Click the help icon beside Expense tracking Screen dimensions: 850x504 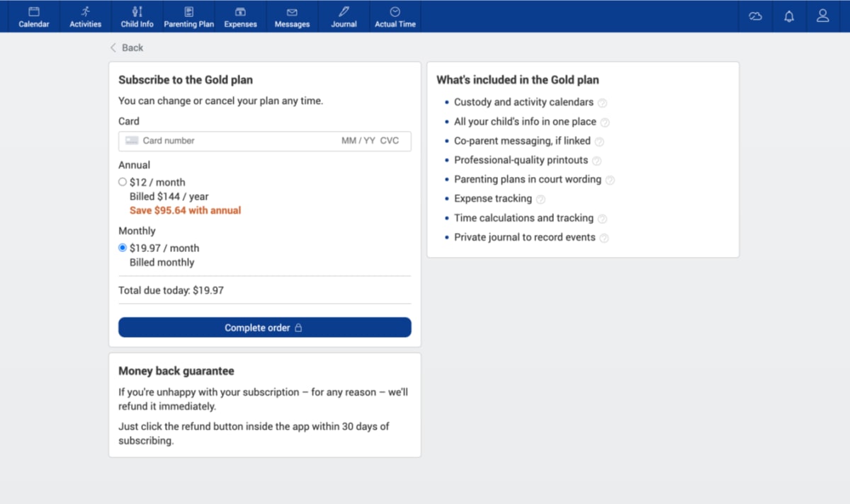(540, 199)
